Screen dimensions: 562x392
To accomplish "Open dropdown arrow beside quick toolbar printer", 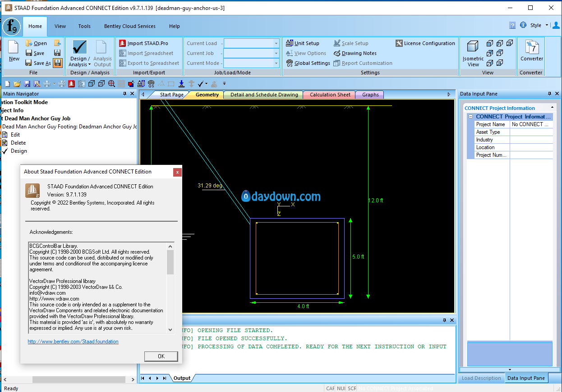I will (x=55, y=84).
